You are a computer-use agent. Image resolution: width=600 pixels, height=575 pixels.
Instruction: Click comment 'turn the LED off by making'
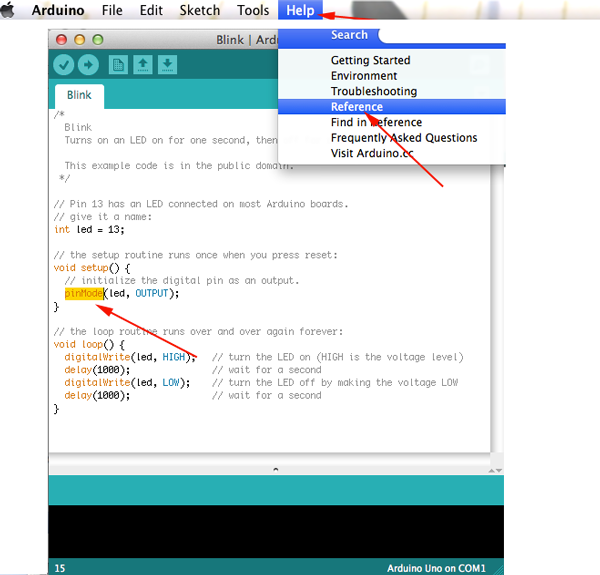click(x=335, y=383)
